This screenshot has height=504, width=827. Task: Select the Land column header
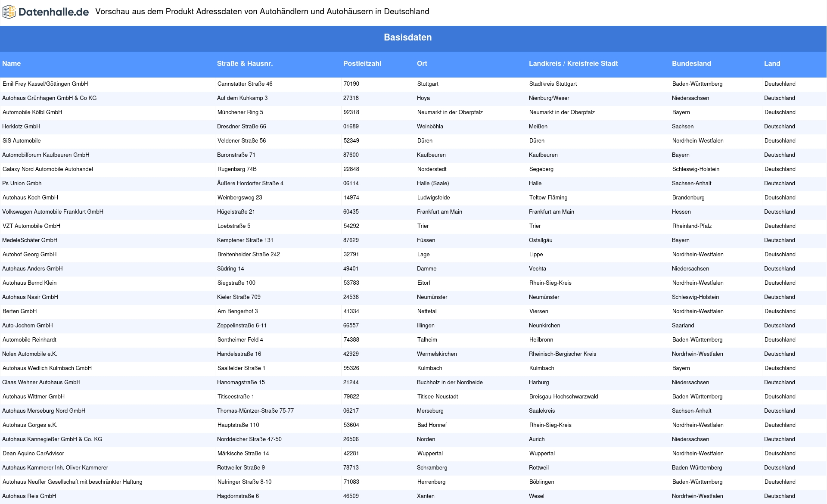(x=772, y=63)
